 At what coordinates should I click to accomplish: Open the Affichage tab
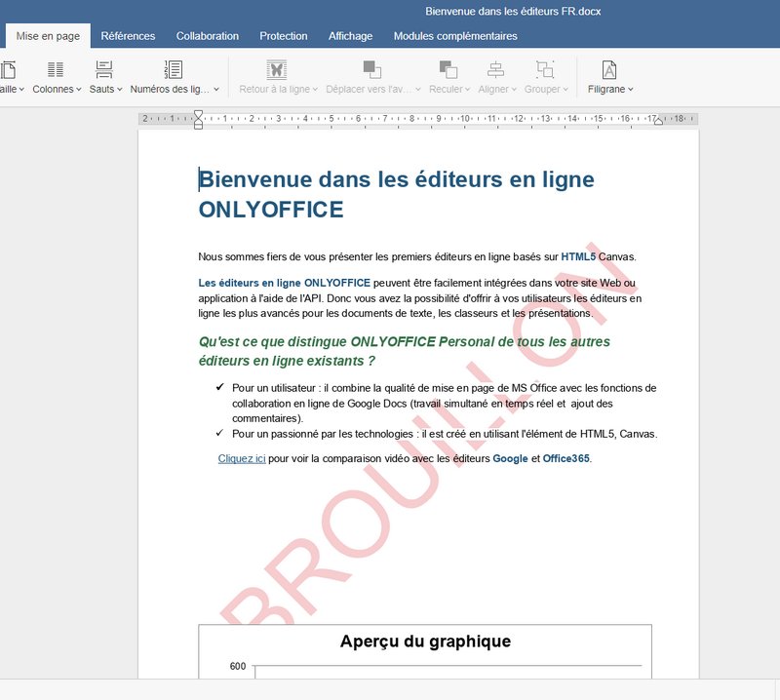coord(350,36)
